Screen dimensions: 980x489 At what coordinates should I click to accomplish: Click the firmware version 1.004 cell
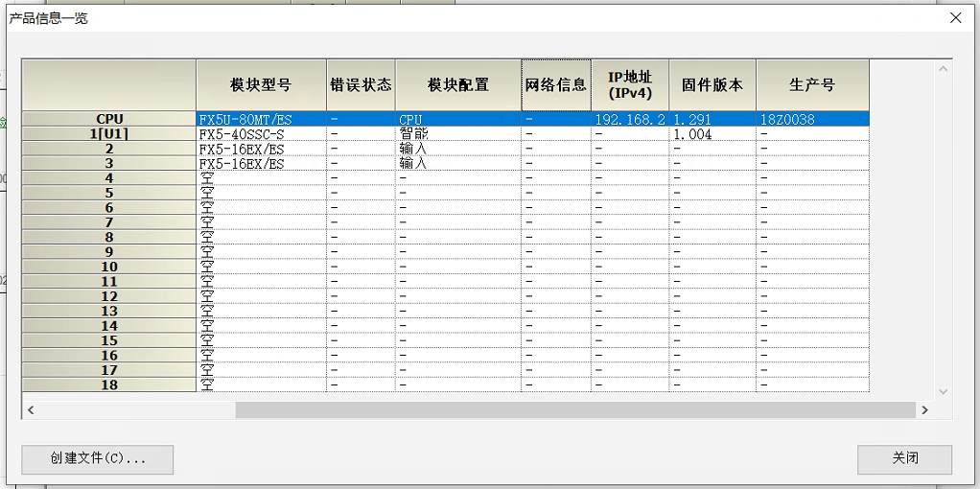712,134
